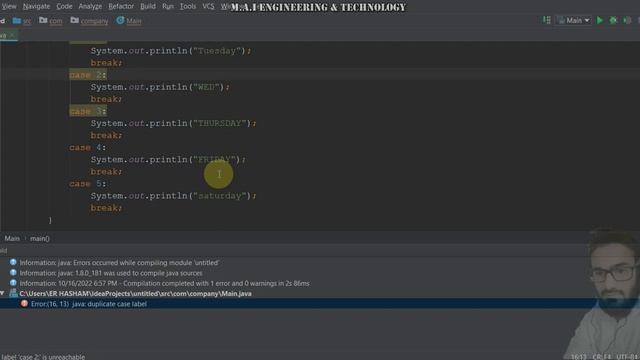Run Main with coverage icon

tap(627, 20)
